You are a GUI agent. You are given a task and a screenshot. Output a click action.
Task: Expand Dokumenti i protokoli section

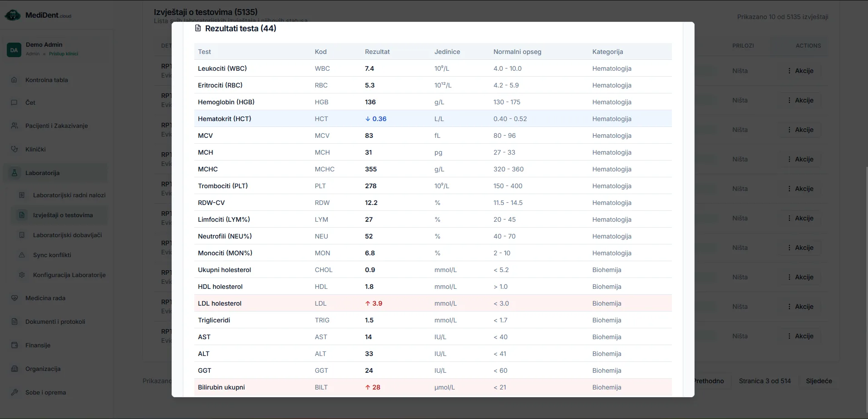(55, 322)
